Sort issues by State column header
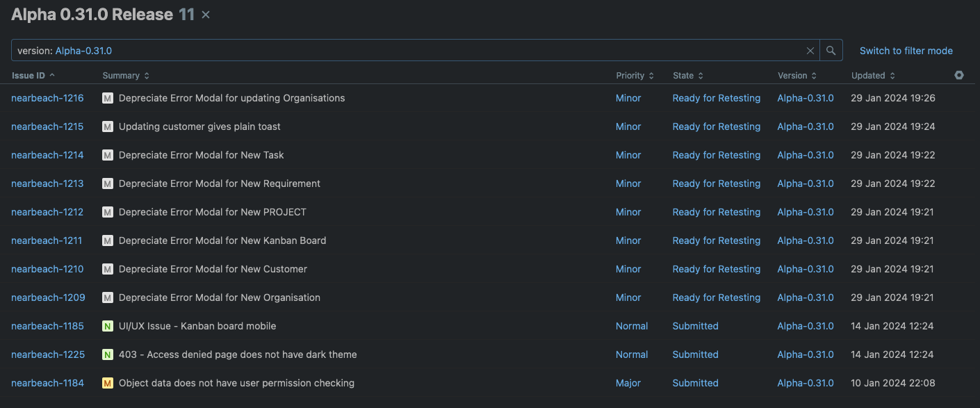The width and height of the screenshot is (980, 408). point(687,75)
